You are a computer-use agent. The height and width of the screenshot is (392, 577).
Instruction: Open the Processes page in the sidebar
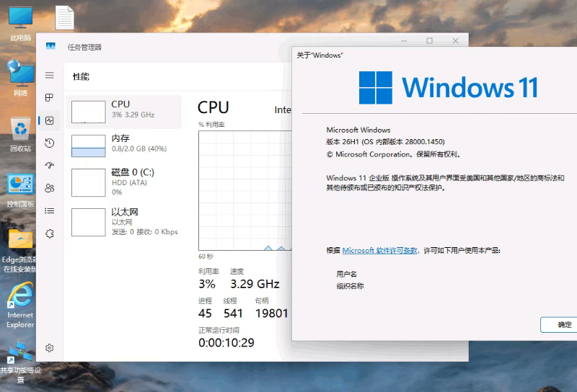[50, 97]
